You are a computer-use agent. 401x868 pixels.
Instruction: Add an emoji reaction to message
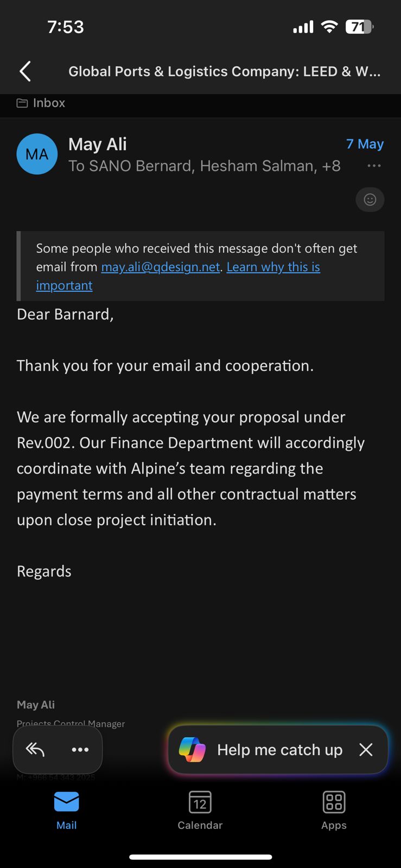[x=370, y=200]
